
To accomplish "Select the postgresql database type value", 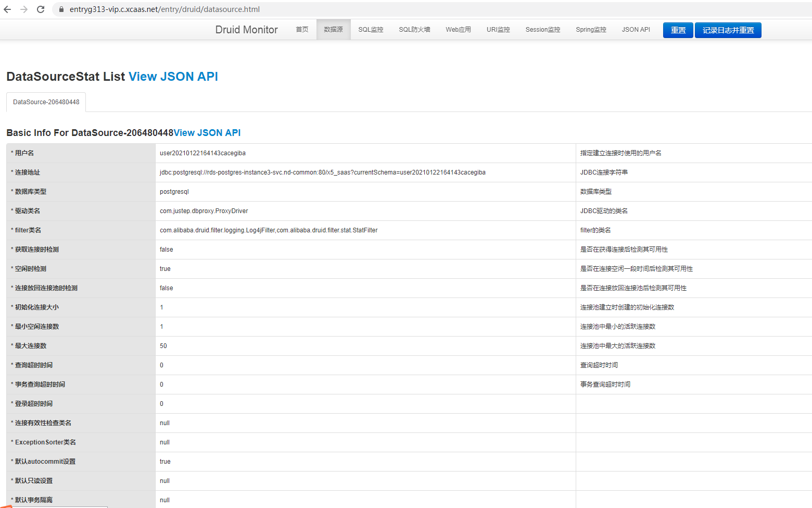I will click(174, 192).
